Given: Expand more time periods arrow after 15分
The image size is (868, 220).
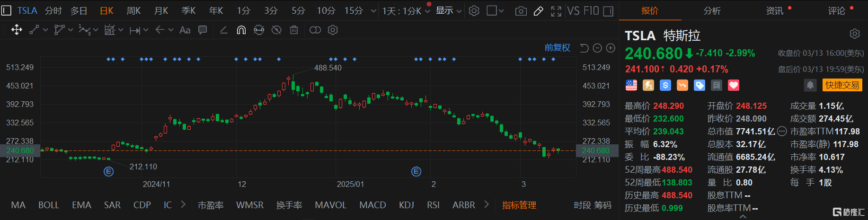Looking at the screenshot, I should pos(373,10).
